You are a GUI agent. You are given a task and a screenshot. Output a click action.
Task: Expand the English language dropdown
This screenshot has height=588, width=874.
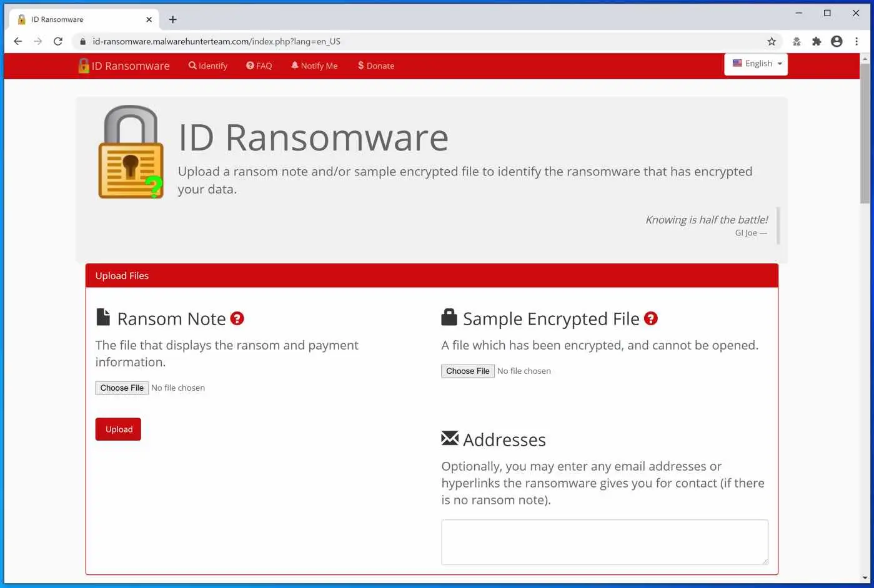[x=756, y=64]
